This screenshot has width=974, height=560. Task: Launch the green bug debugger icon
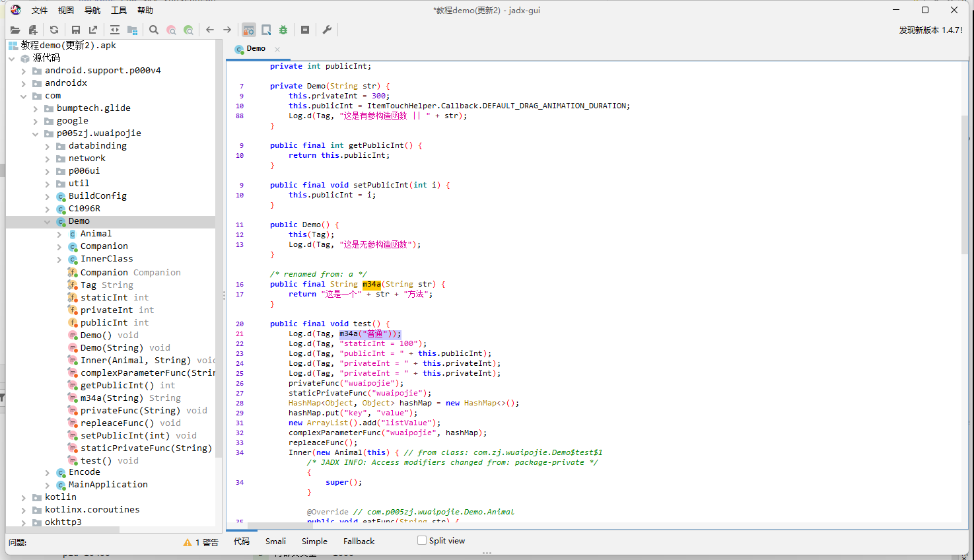(x=283, y=30)
